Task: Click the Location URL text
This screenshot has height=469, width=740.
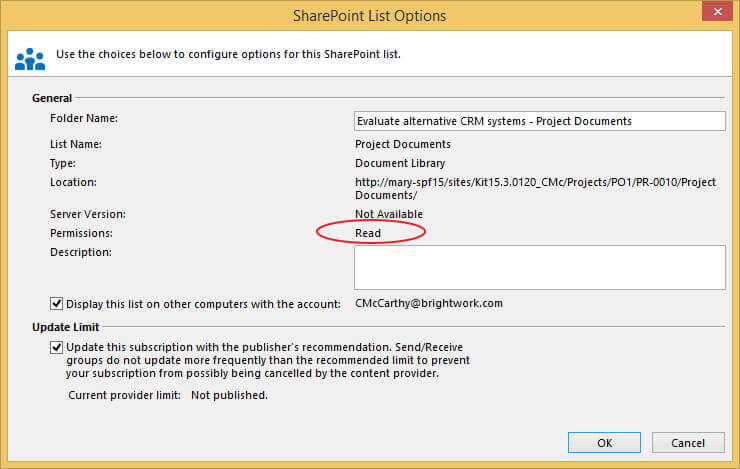Action: [535, 188]
